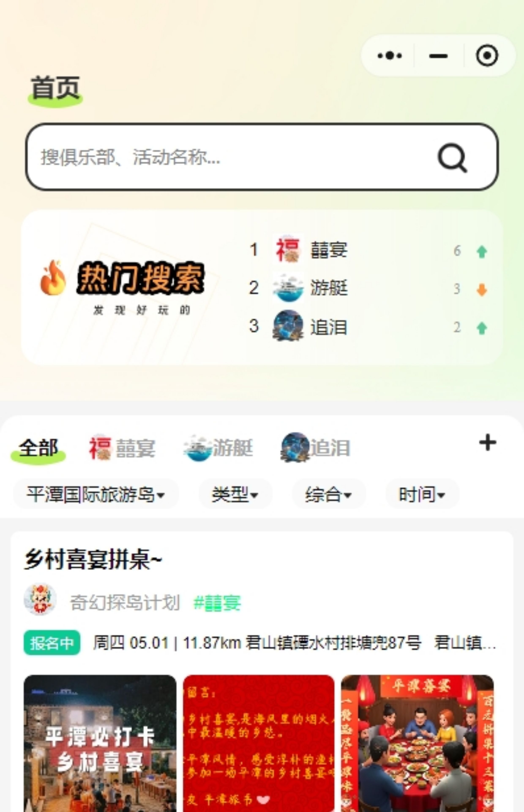The width and height of the screenshot is (524, 812).
Task: Expand the 平潭国际旅游岛 location dropdown
Action: [x=96, y=494]
